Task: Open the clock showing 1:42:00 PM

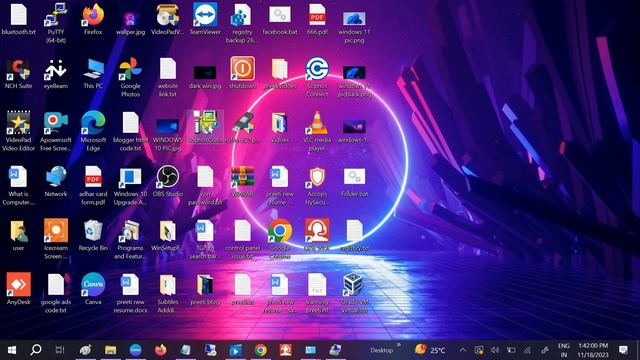Action: pos(593,350)
